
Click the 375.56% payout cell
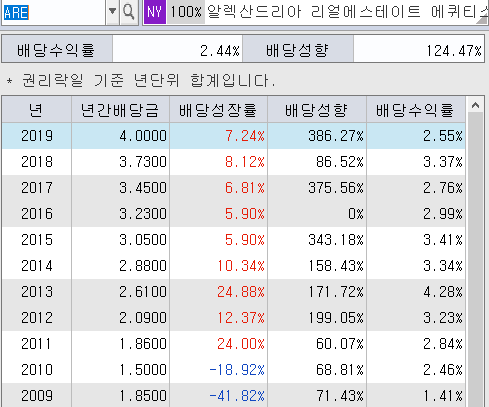pos(317,188)
